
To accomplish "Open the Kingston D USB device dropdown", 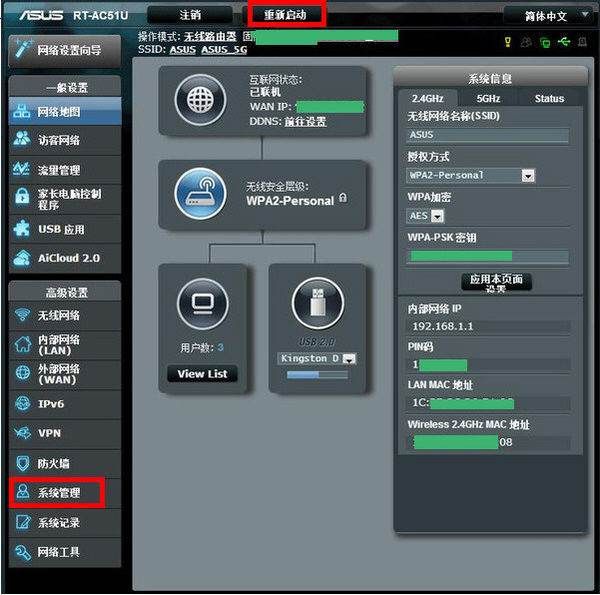I will [x=317, y=359].
